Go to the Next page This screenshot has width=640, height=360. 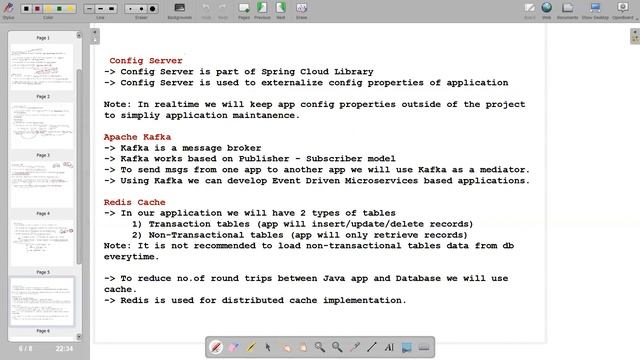point(281,11)
